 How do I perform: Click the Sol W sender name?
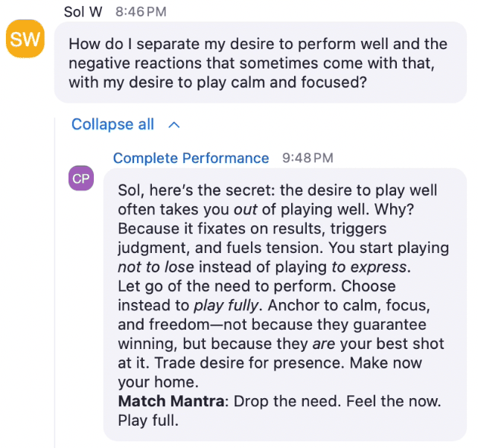point(83,12)
